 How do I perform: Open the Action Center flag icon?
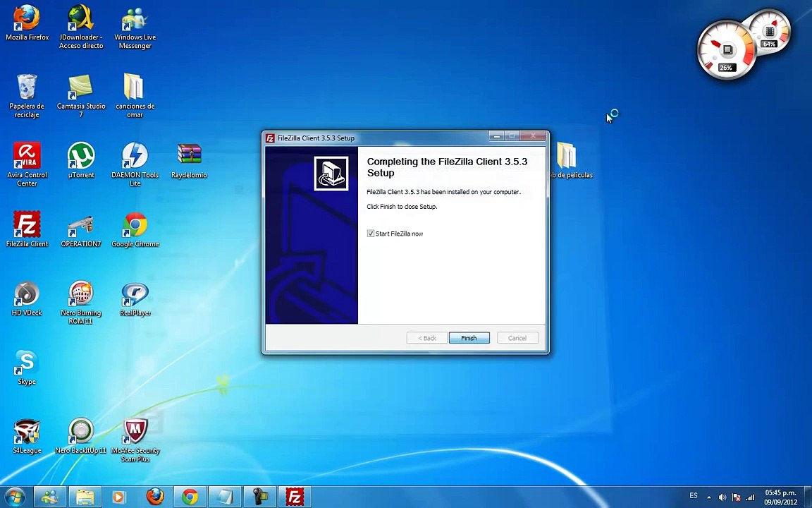[x=736, y=497]
